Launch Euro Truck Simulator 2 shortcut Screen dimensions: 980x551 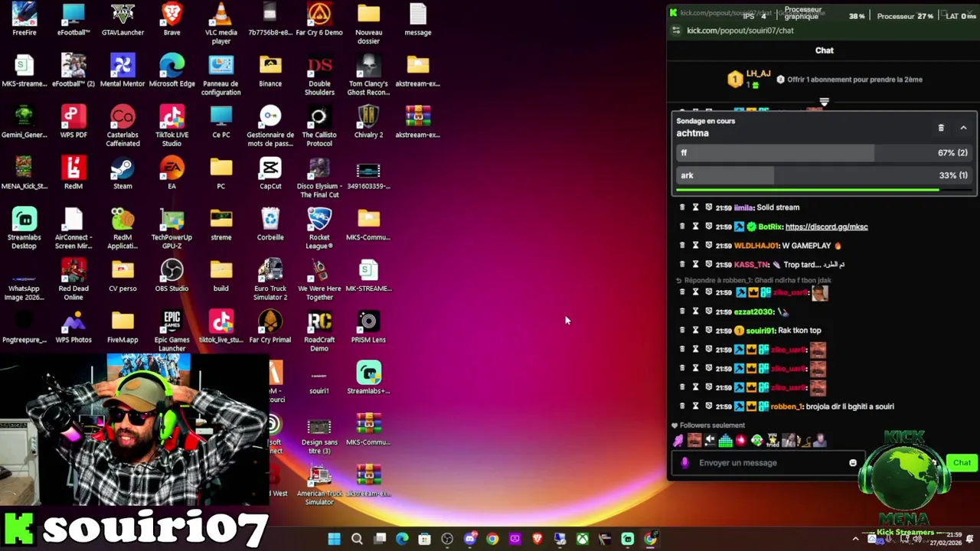point(270,280)
